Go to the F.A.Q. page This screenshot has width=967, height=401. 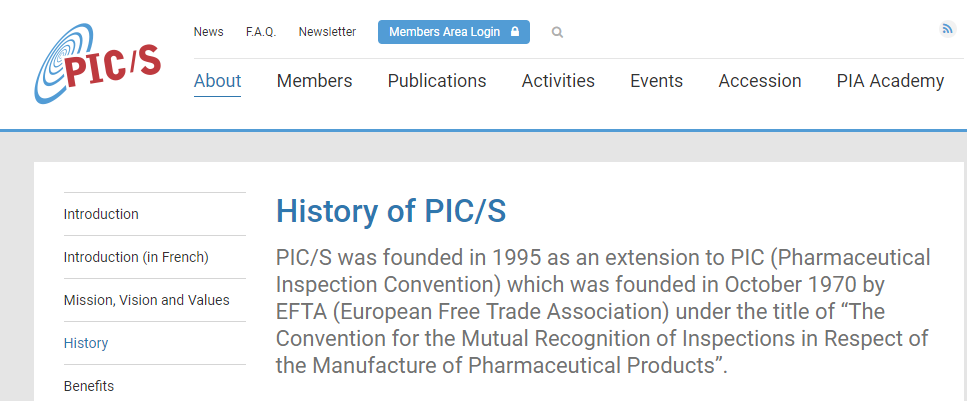261,32
